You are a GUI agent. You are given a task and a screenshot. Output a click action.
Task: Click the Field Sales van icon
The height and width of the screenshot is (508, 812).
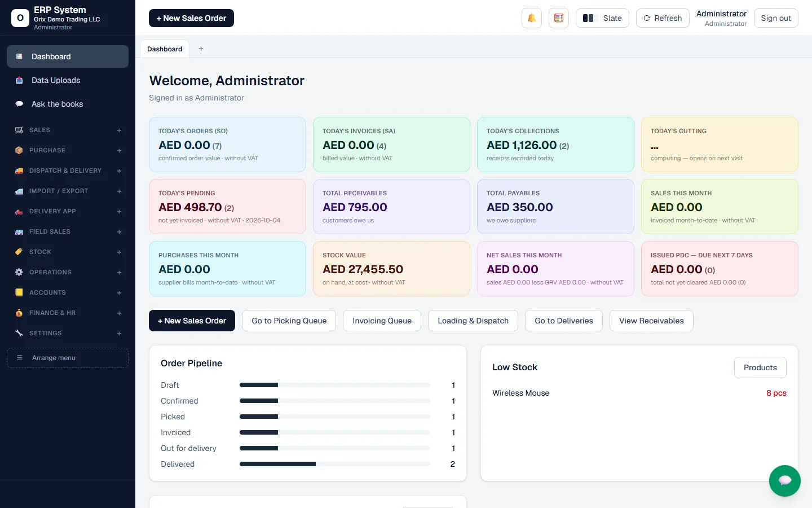pos(19,231)
